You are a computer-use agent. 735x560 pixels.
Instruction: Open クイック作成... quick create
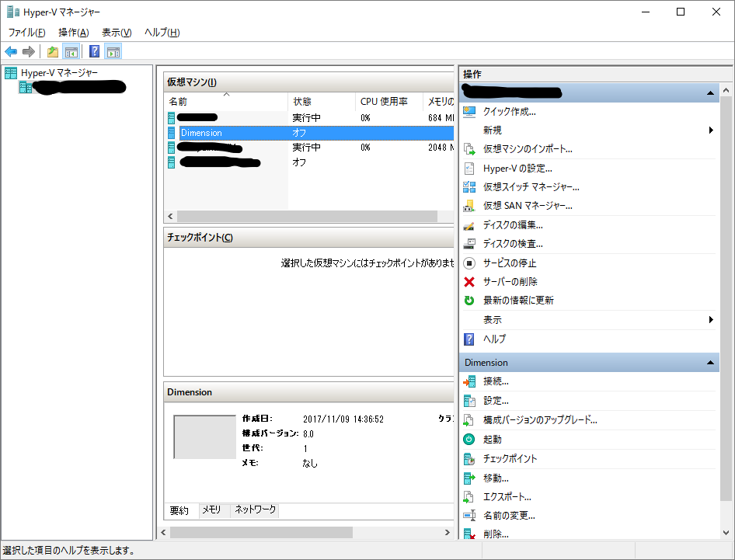510,112
